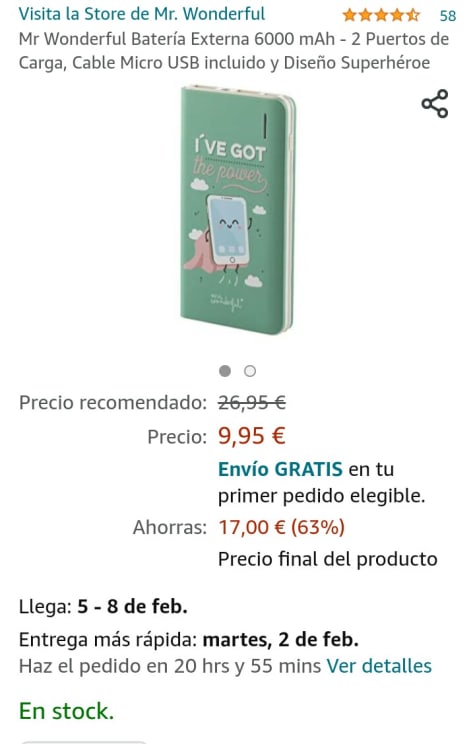Open the green power bank product image
Viewport: 475px width, 744px height.
pyautogui.click(x=237, y=210)
